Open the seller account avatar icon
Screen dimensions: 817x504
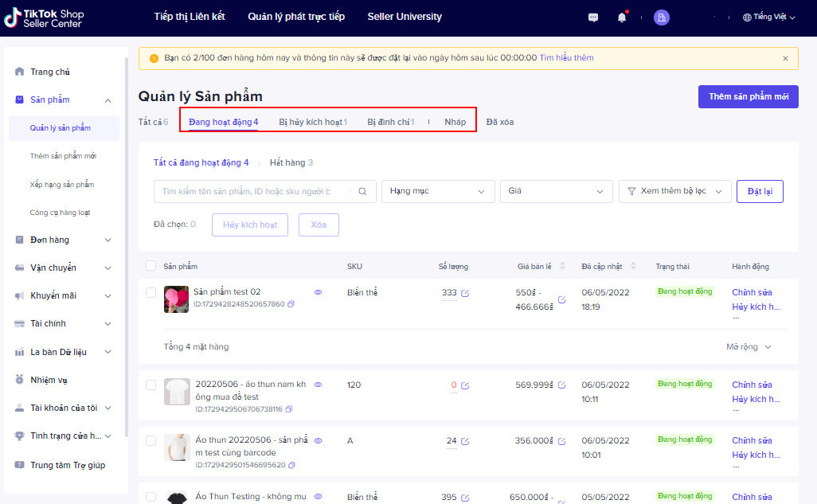(661, 17)
